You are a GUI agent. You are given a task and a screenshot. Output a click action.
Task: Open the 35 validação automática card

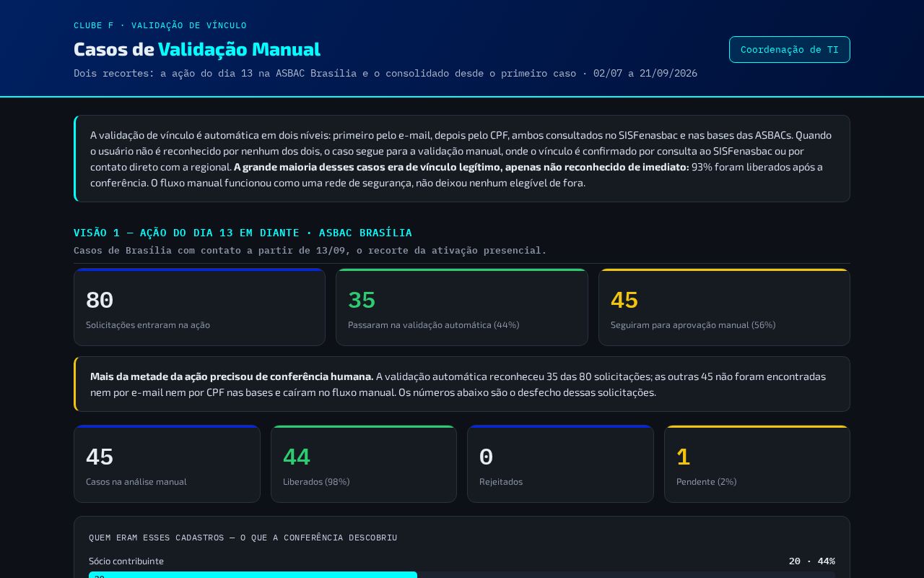click(x=462, y=307)
